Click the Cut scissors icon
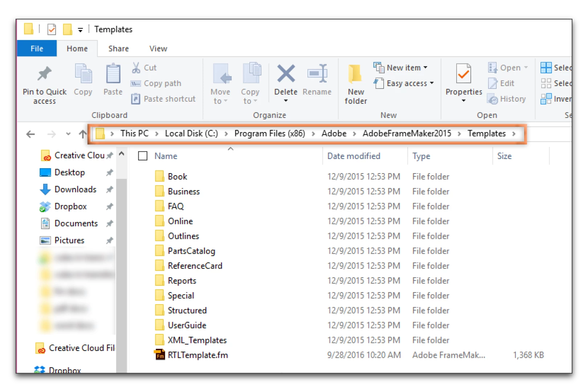The height and width of the screenshot is (392, 588). (136, 68)
